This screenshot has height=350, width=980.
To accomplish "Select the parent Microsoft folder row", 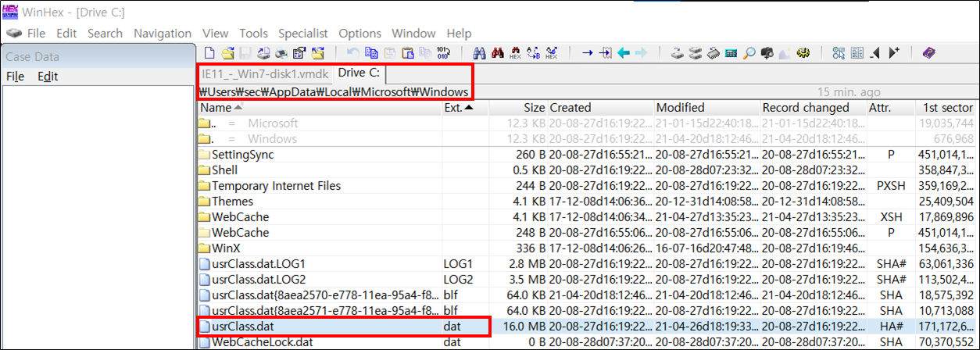I will pyautogui.click(x=586, y=123).
